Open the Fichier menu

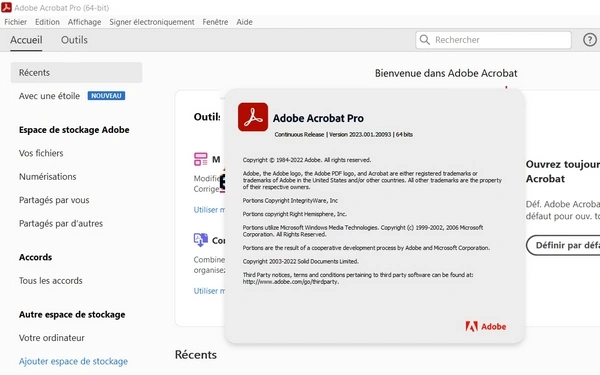16,22
